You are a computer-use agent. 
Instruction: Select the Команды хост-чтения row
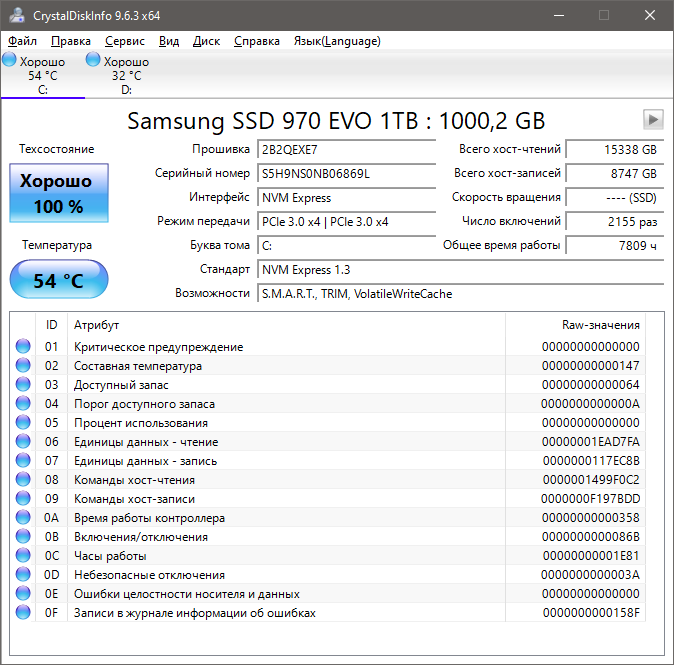coord(328,479)
